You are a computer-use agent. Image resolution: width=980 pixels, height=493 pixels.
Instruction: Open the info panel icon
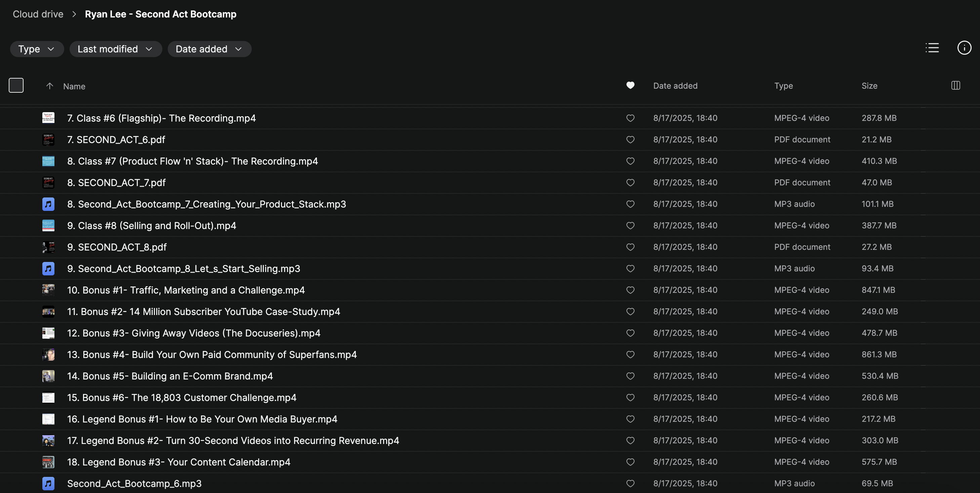point(964,48)
